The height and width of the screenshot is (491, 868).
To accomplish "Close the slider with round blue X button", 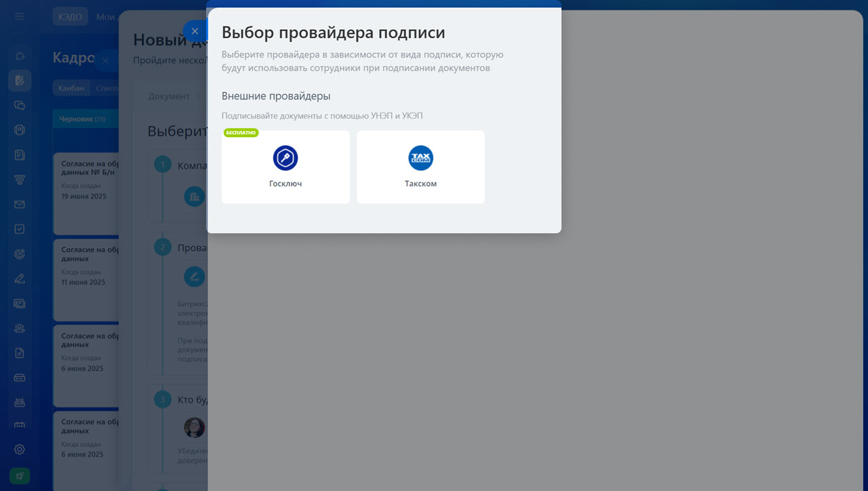I will pyautogui.click(x=195, y=31).
